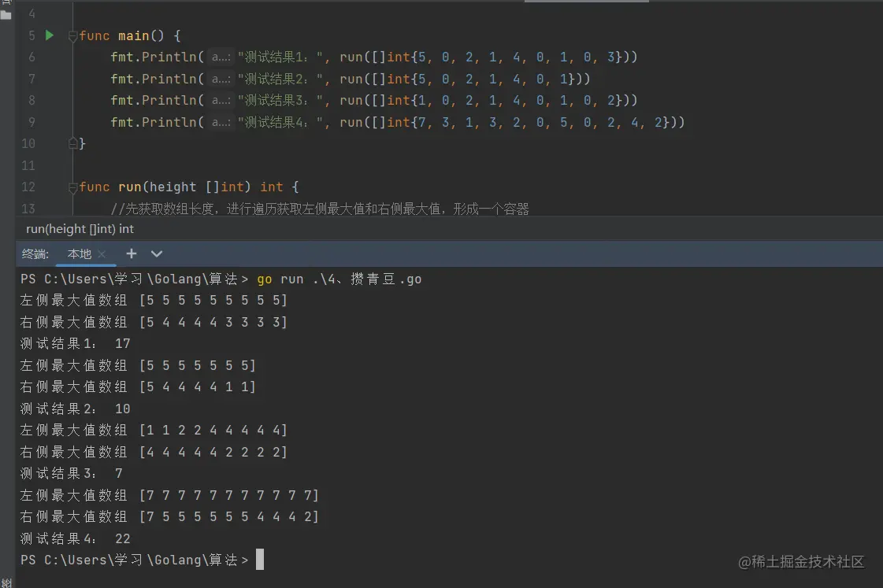This screenshot has width=883, height=588.
Task: Click string "测试结果1: " in code
Action: (x=280, y=57)
